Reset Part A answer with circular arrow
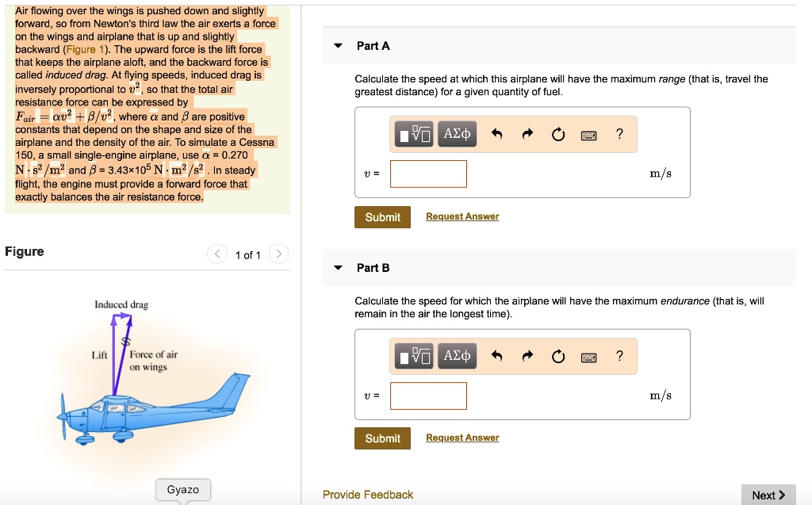 pos(557,135)
